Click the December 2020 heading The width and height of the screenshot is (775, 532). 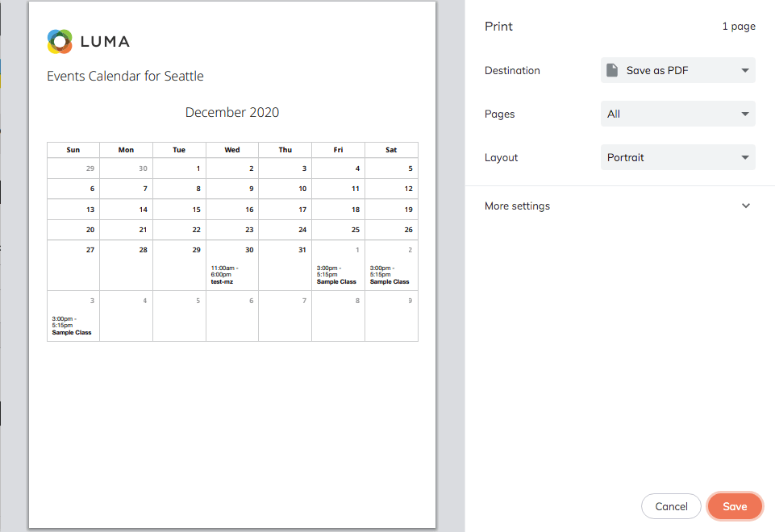click(232, 112)
